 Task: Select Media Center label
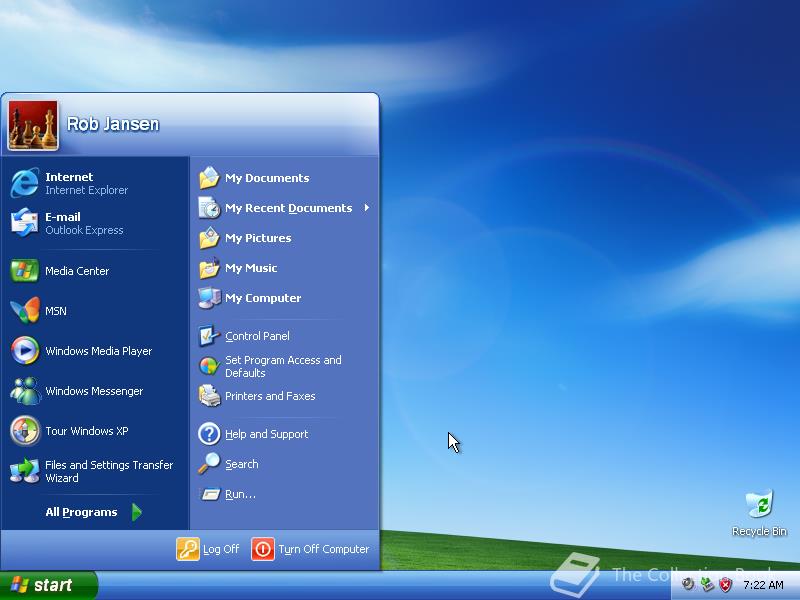77,271
